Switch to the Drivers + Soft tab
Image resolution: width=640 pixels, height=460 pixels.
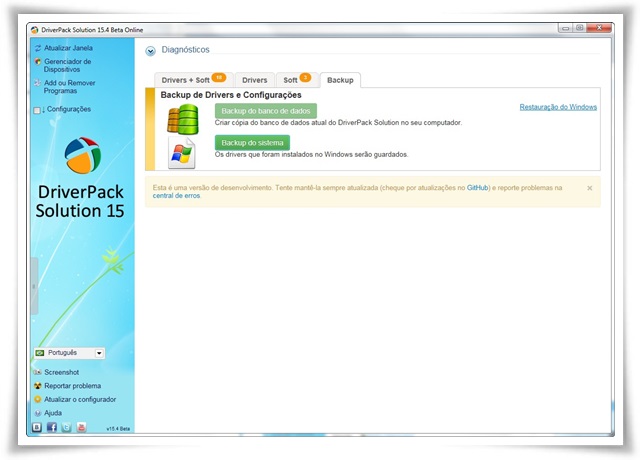pyautogui.click(x=193, y=80)
